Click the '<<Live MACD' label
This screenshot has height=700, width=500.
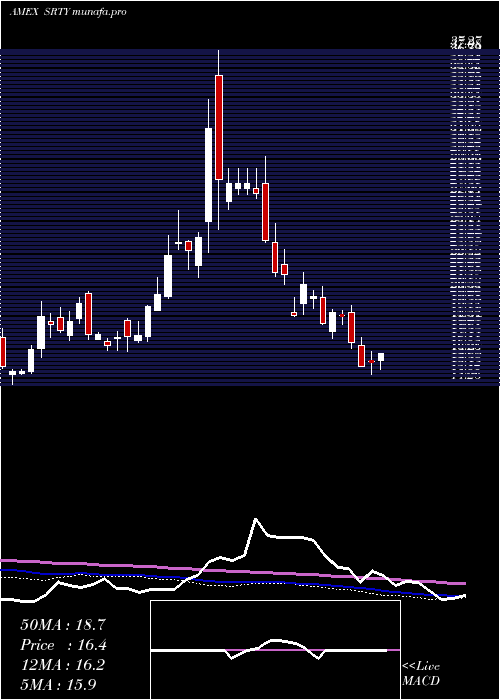[421, 673]
